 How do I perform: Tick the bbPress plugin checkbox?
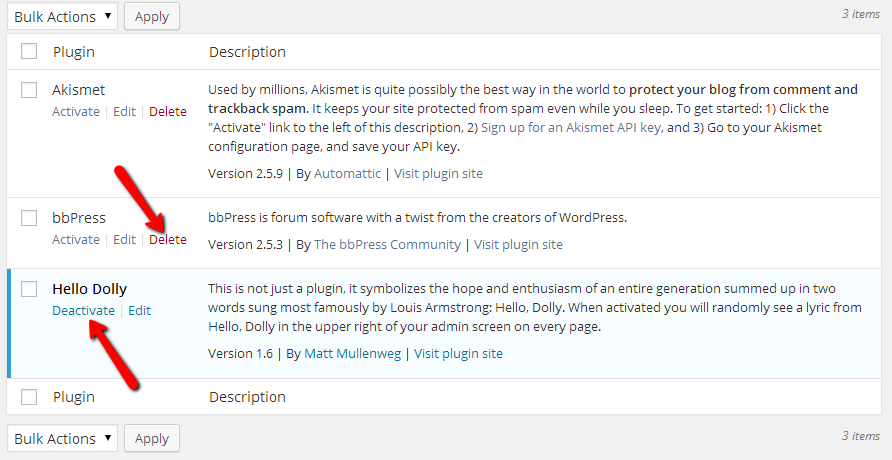point(29,218)
